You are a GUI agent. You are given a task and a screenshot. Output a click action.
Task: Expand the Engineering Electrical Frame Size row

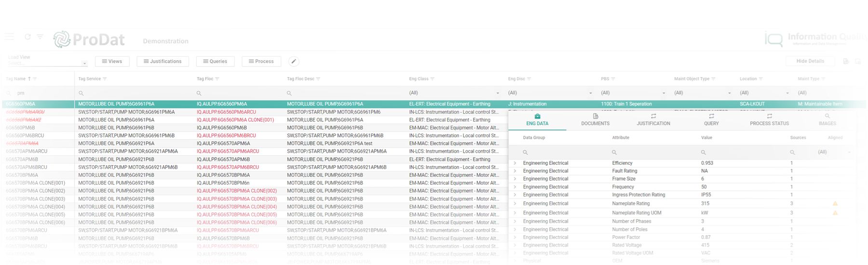pos(515,179)
